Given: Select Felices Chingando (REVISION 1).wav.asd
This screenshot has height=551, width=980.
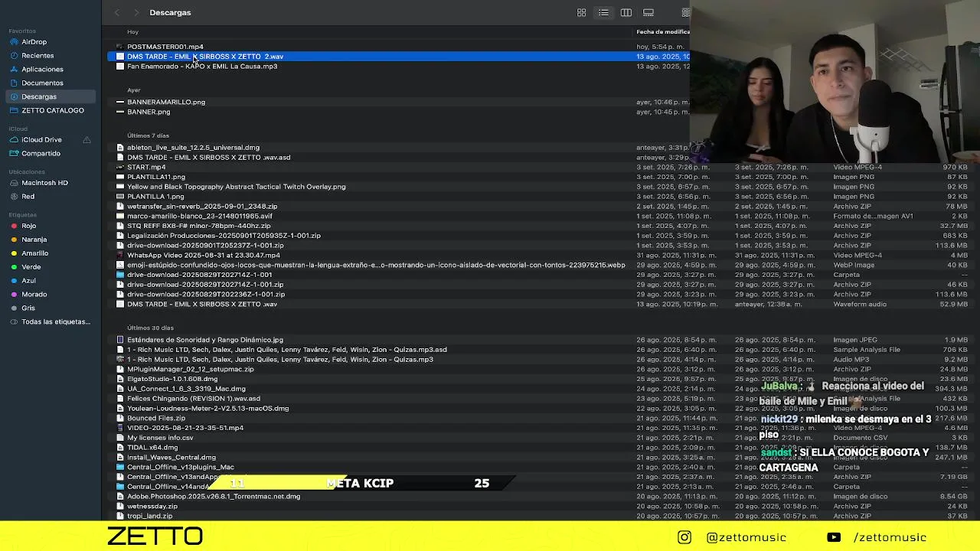Looking at the screenshot, I should [194, 399].
